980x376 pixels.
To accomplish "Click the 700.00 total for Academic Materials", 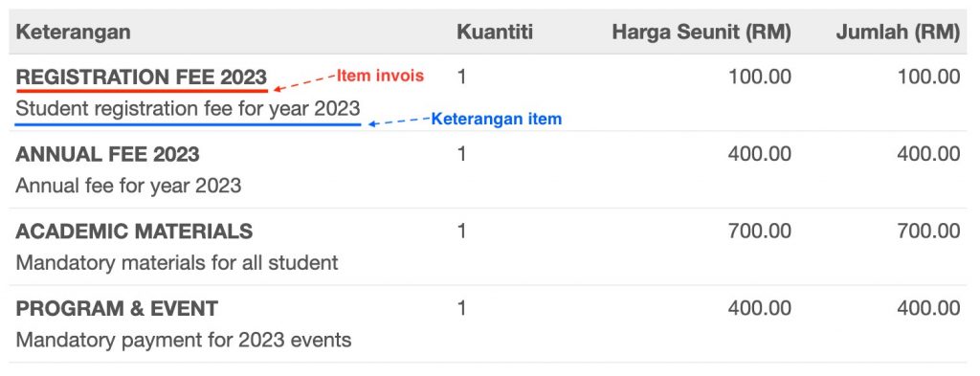I will pos(928,232).
